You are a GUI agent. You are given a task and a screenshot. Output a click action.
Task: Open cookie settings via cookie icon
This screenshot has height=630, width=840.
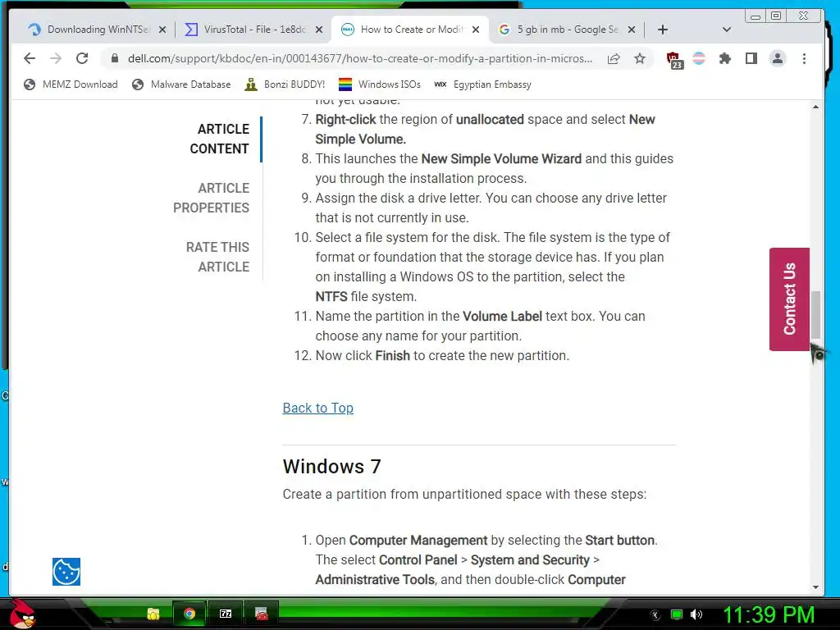coord(66,572)
